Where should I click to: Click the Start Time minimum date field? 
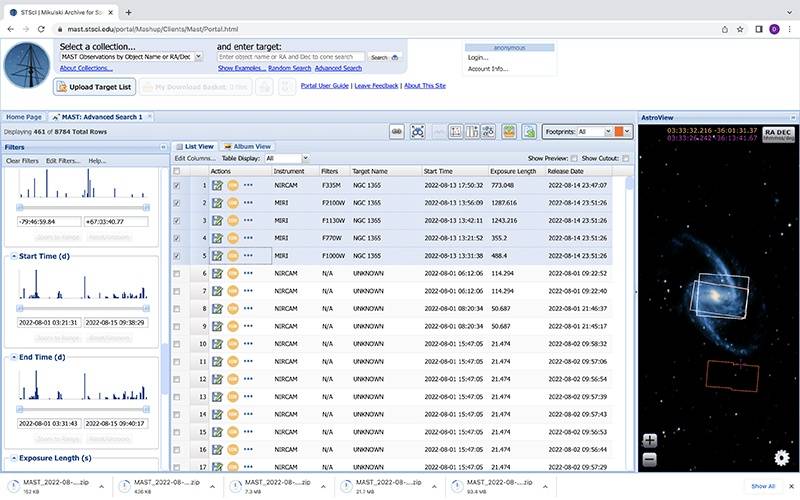[48, 322]
